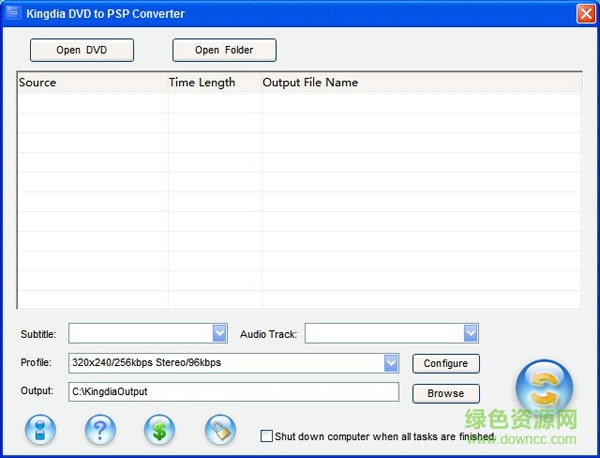Click the round Convert start icon
Screen dimensions: 600x458
pyautogui.click(x=544, y=388)
